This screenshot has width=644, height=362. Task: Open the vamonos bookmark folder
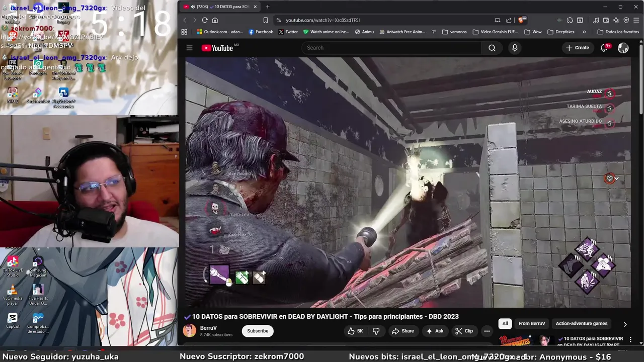click(454, 32)
